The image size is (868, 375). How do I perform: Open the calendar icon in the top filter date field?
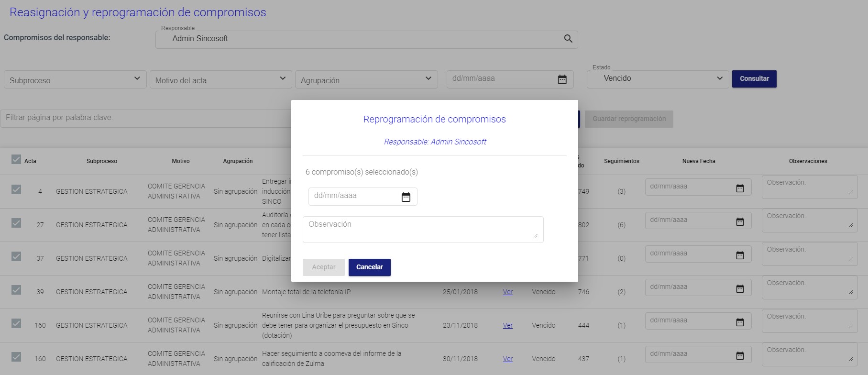click(562, 79)
